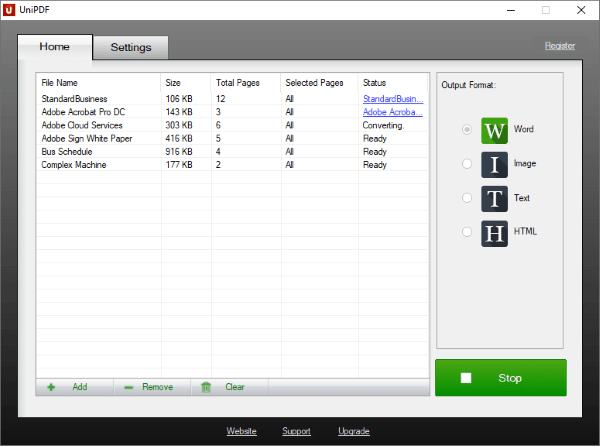This screenshot has width=600, height=446.
Task: Select the StandardBusiness file row
Action: pyautogui.click(x=233, y=99)
